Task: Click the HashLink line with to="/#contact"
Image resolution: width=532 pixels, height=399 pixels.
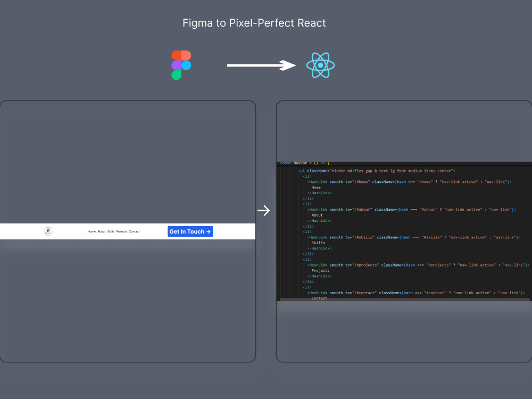Action: tap(416, 293)
